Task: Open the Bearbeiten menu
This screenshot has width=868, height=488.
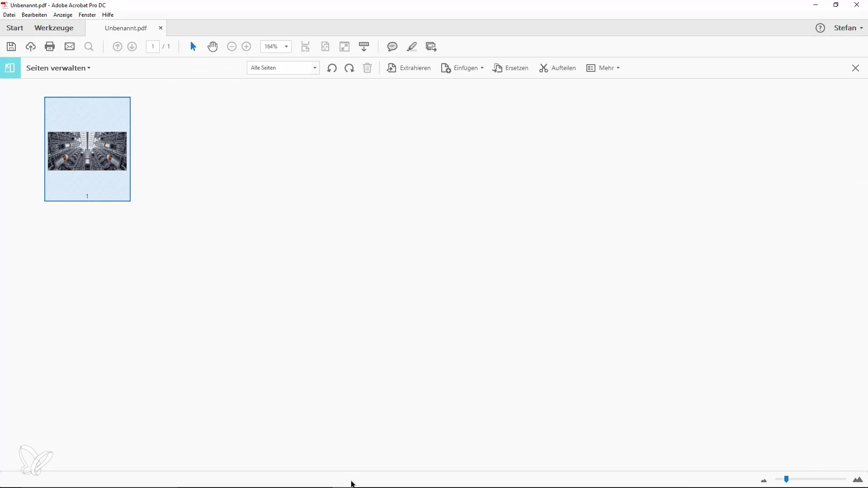Action: click(x=34, y=15)
